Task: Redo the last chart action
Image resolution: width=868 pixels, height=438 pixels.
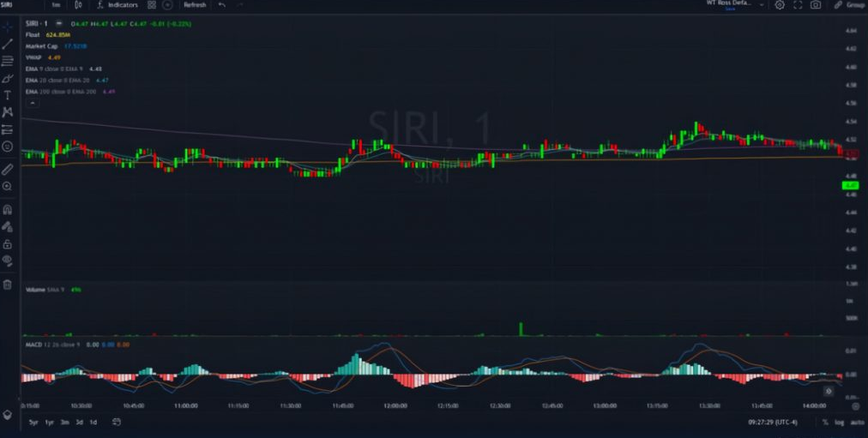Action: click(239, 5)
